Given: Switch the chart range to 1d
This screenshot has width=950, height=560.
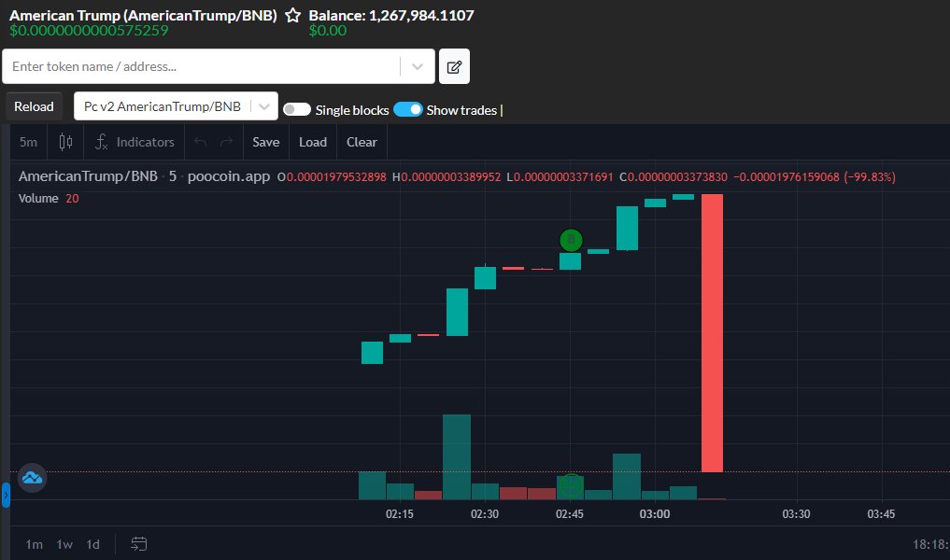Looking at the screenshot, I should tap(92, 543).
